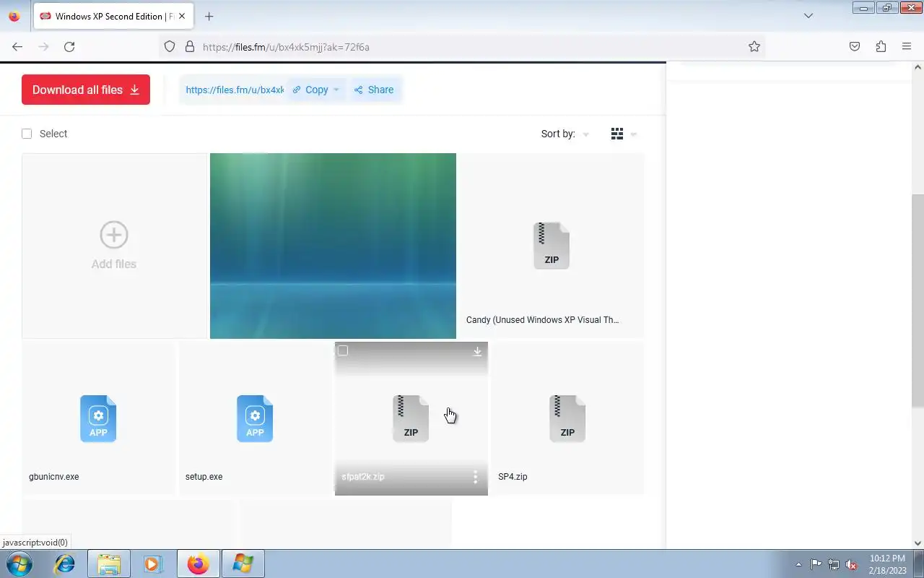The image size is (924, 578).
Task: Open the Firefox hamburger menu
Action: pos(907,47)
